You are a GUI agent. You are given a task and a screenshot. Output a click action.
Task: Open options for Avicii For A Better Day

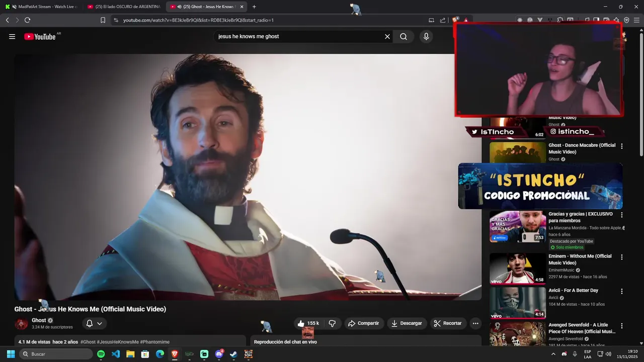point(622,291)
